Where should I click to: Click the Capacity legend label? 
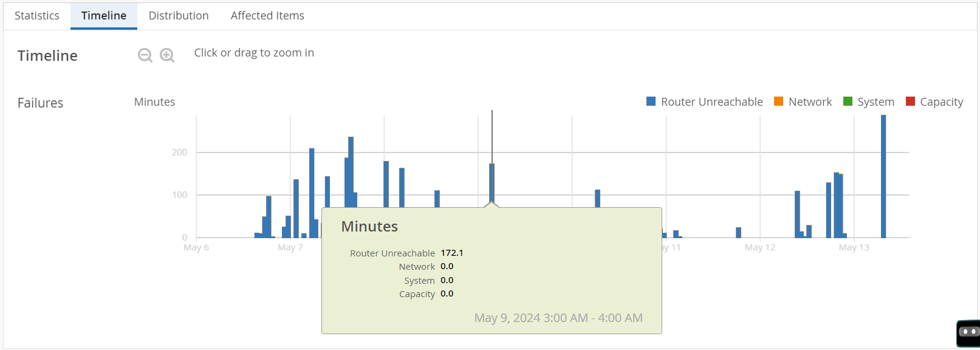[x=941, y=102]
